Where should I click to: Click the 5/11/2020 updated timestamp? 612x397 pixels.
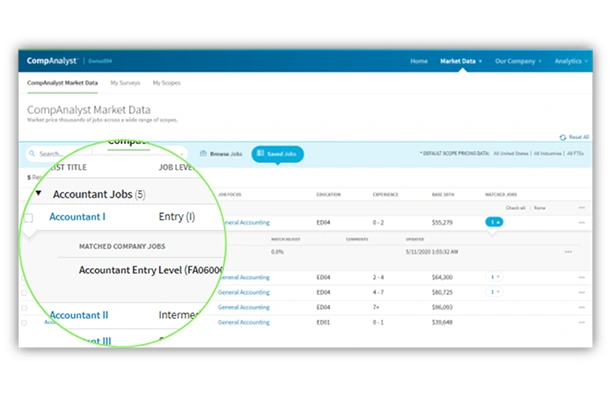(x=432, y=252)
